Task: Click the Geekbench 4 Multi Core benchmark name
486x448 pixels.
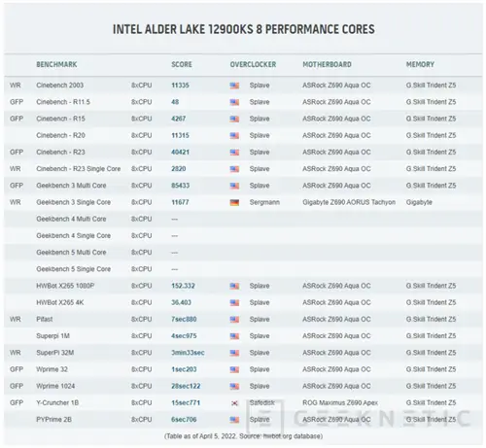Action: coord(71,219)
